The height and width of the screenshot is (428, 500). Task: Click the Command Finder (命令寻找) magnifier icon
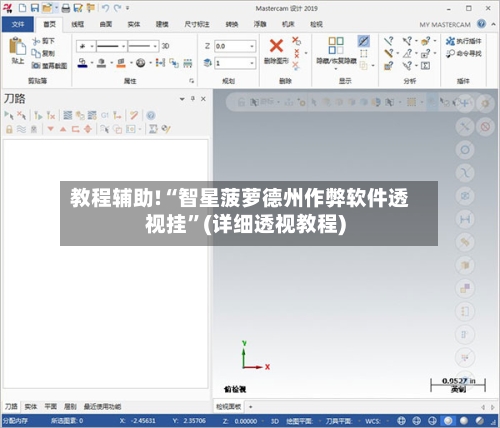pyautogui.click(x=450, y=53)
